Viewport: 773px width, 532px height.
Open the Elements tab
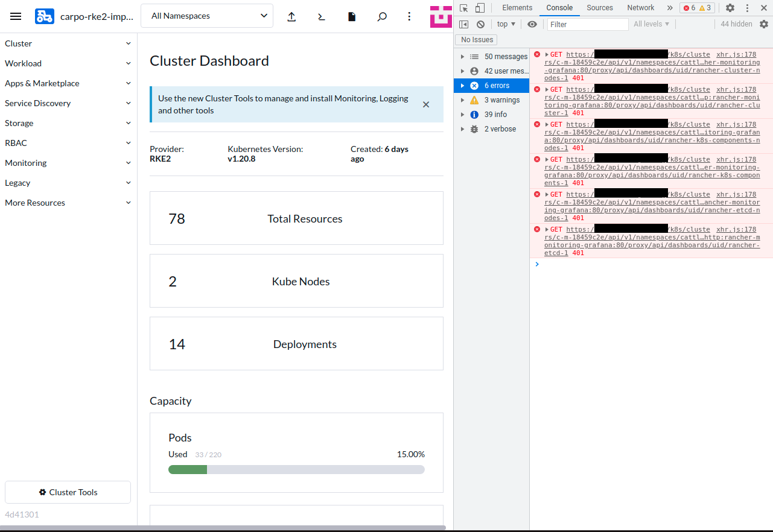pos(517,8)
